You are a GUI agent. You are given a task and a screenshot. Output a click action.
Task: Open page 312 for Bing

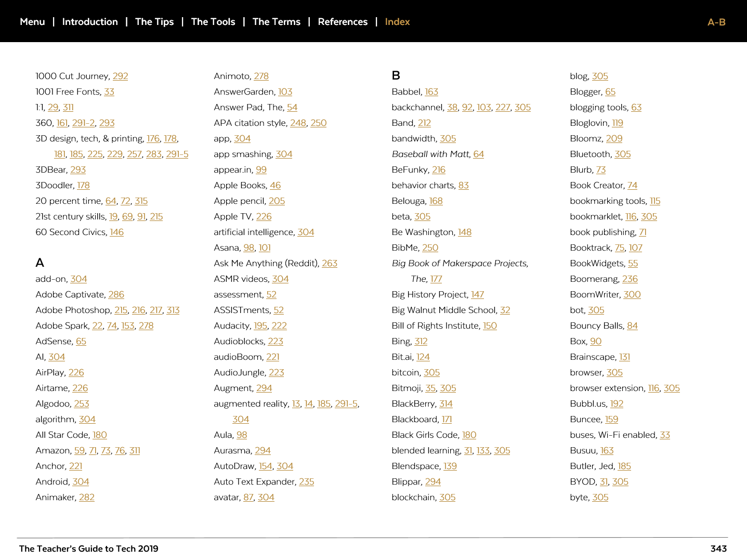click(421, 341)
